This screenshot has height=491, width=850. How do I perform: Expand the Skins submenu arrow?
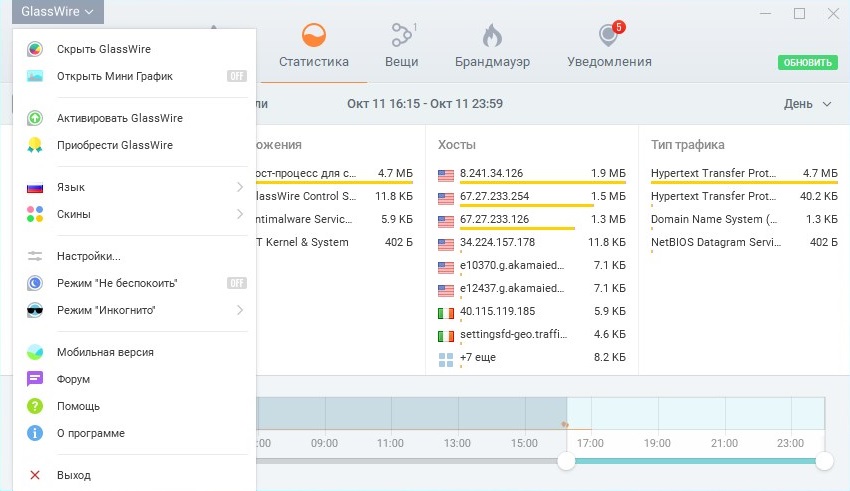[240, 214]
